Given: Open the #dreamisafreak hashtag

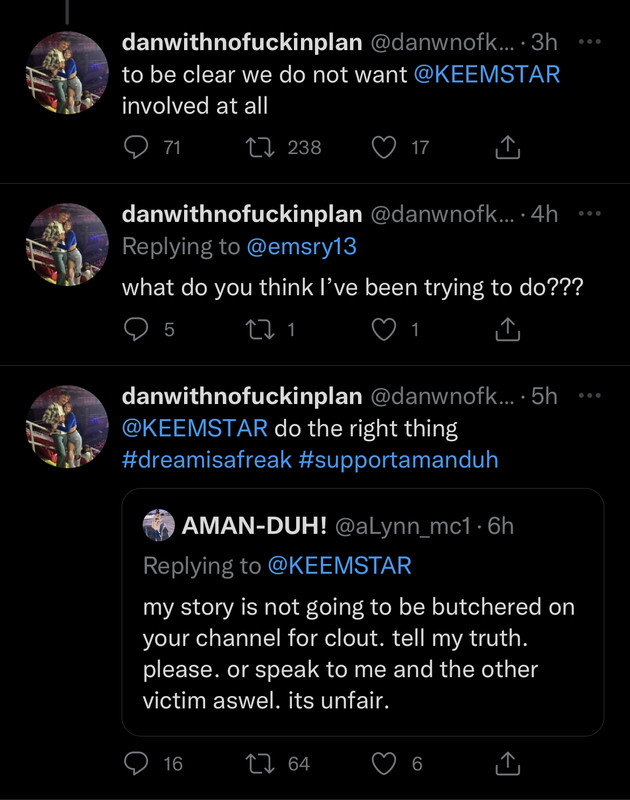Looking at the screenshot, I should [207, 460].
